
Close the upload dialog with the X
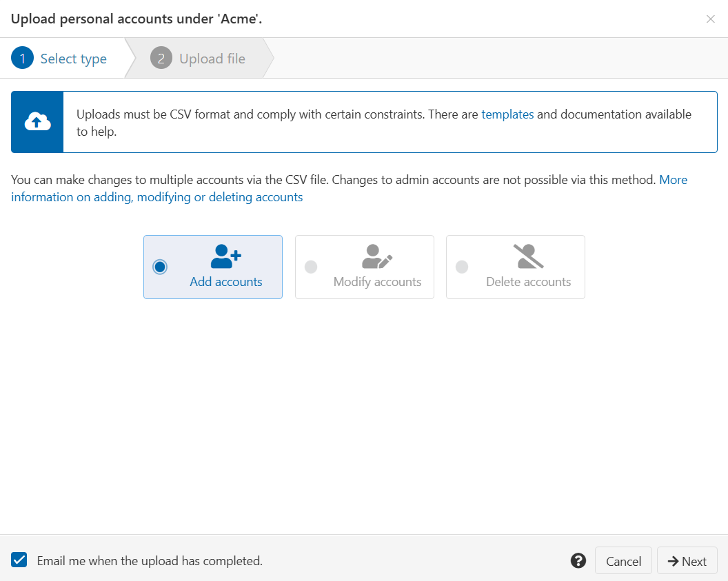point(710,19)
